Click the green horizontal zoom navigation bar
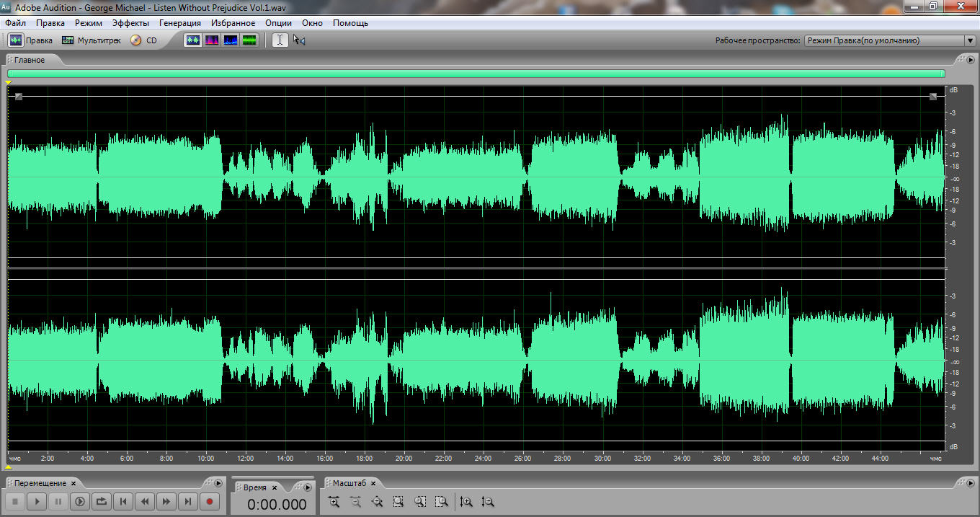The image size is (980, 517). pyautogui.click(x=476, y=74)
